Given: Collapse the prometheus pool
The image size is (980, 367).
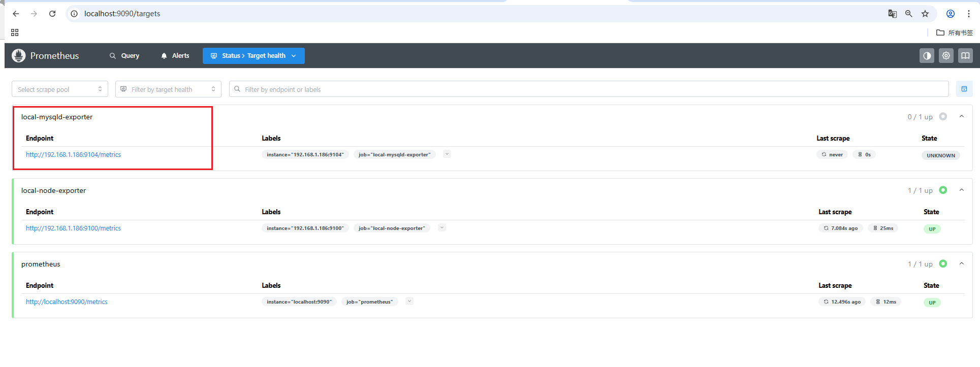Looking at the screenshot, I should click(x=961, y=264).
